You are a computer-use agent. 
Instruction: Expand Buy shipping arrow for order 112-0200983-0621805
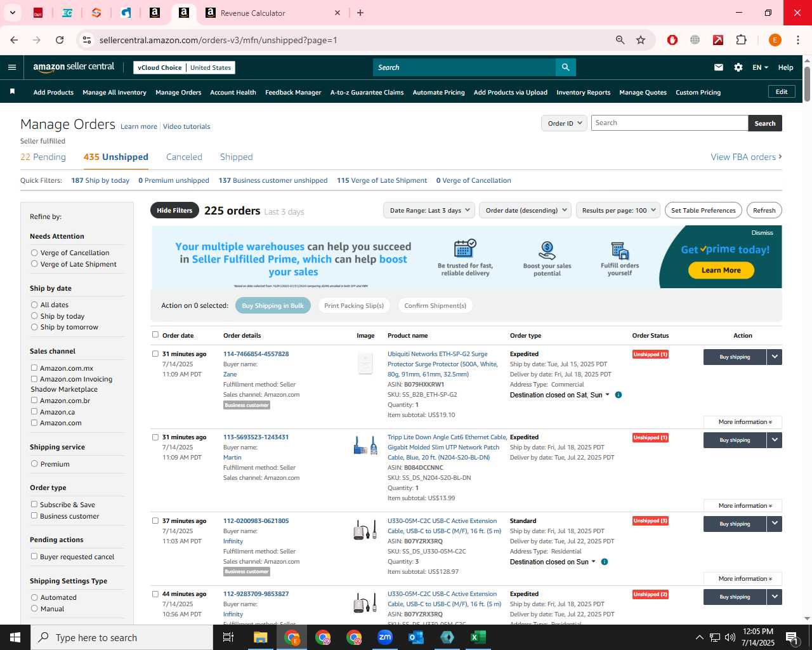pos(775,524)
